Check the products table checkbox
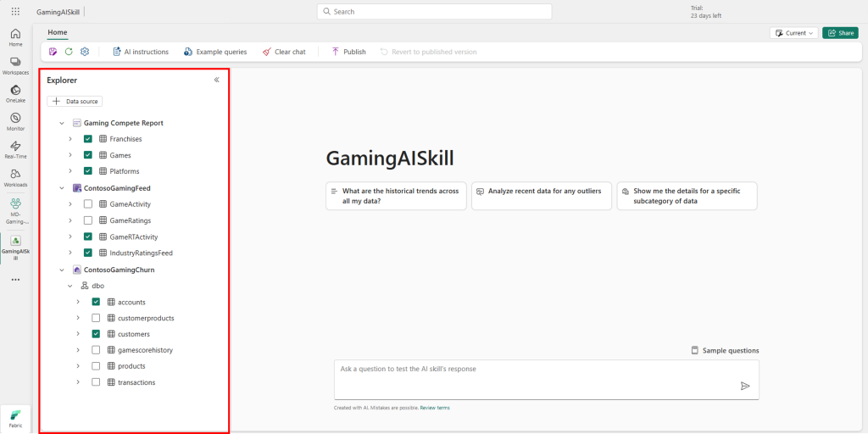Viewport: 868px width, 434px height. tap(96, 366)
